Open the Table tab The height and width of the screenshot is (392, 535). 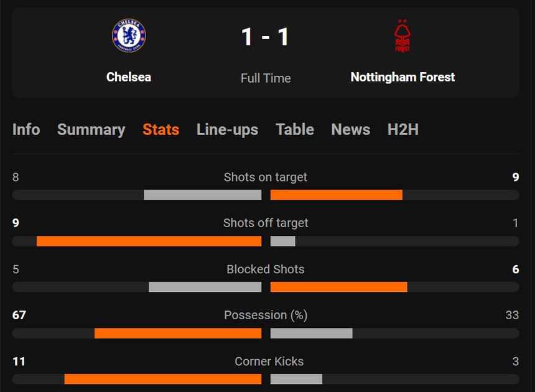pos(294,129)
